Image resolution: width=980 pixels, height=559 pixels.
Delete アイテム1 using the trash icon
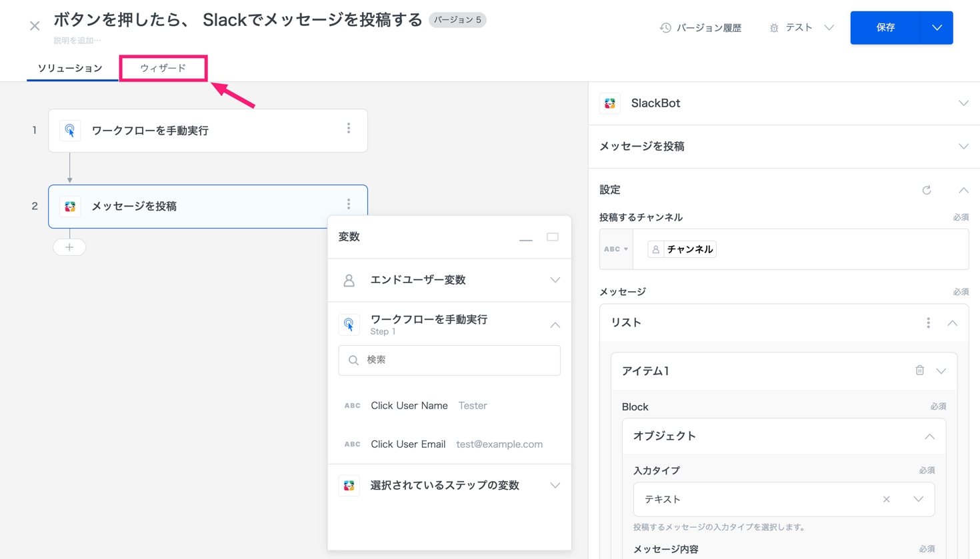click(919, 370)
